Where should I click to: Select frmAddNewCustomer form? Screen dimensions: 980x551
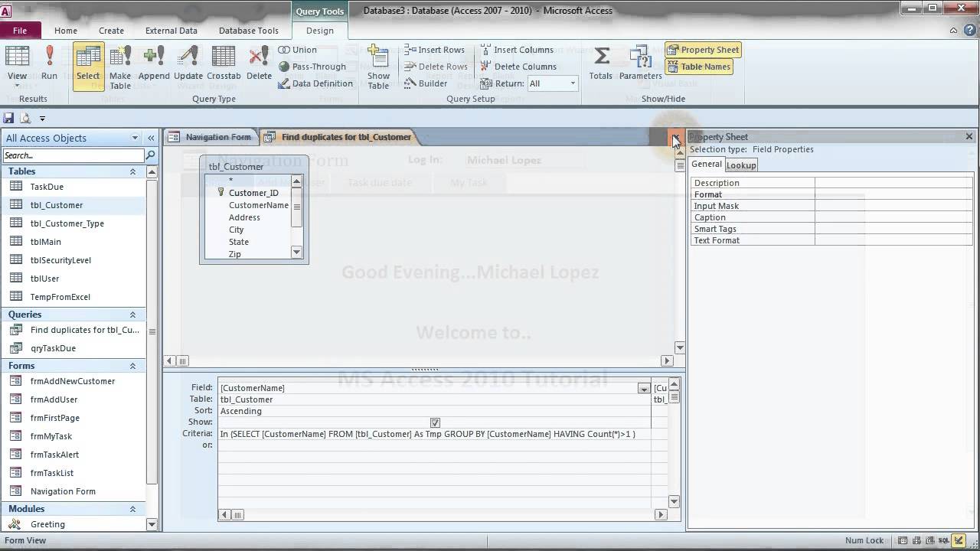pos(73,381)
